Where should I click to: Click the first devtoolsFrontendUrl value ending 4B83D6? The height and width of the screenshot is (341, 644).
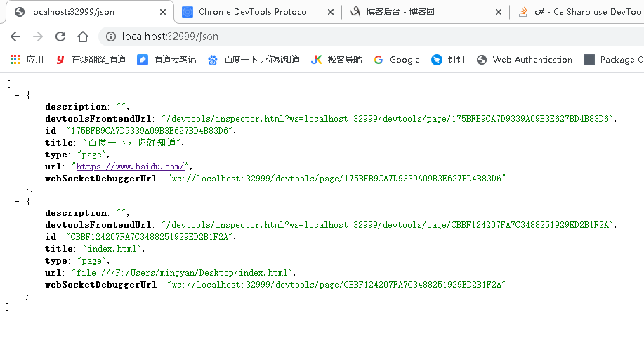click(x=387, y=119)
